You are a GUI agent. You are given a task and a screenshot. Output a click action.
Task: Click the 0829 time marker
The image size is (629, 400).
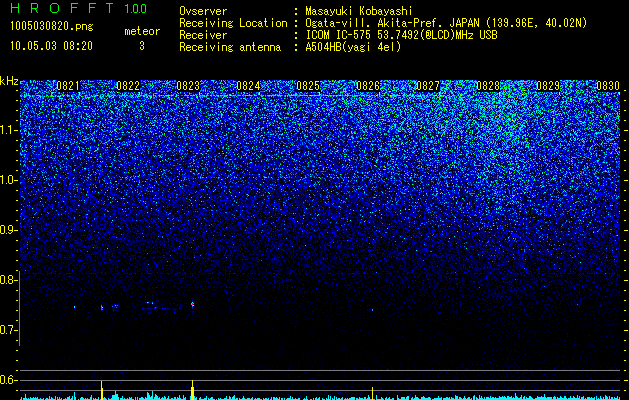(548, 86)
